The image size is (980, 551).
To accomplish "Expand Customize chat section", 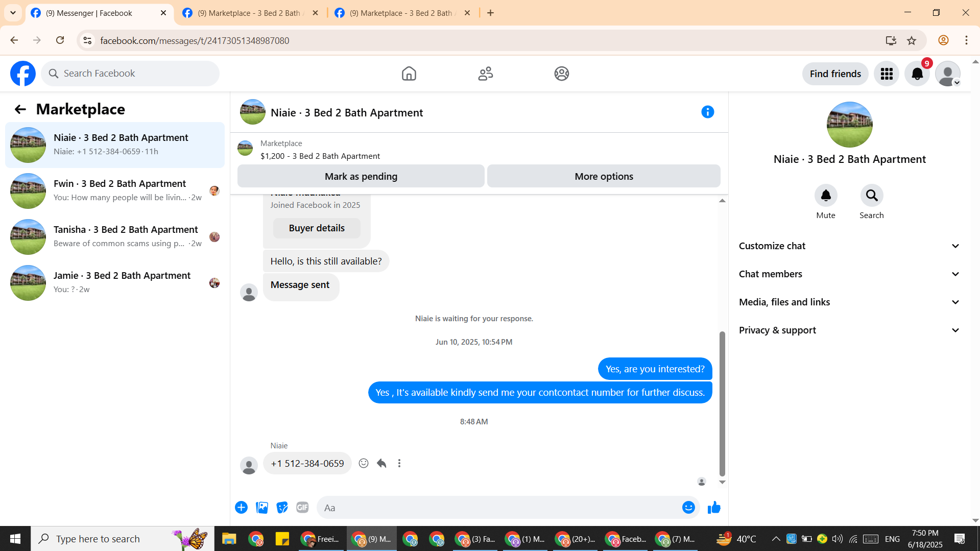I will [849, 246].
